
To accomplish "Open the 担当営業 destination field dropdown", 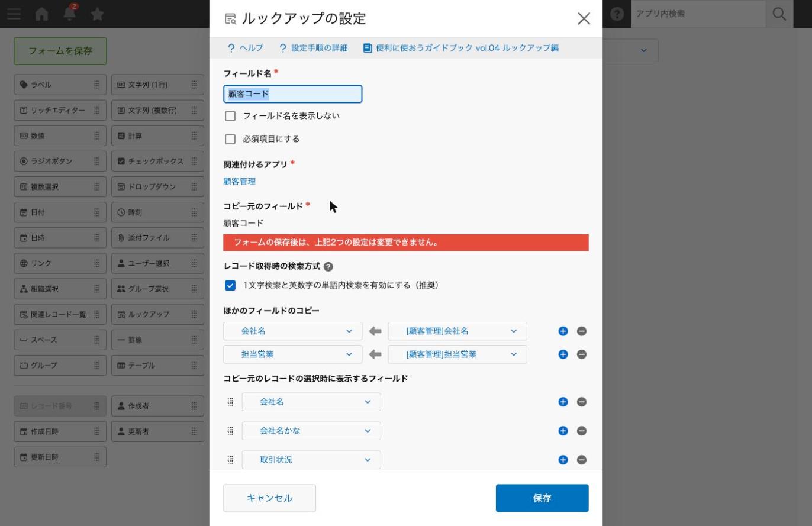I will tap(293, 354).
